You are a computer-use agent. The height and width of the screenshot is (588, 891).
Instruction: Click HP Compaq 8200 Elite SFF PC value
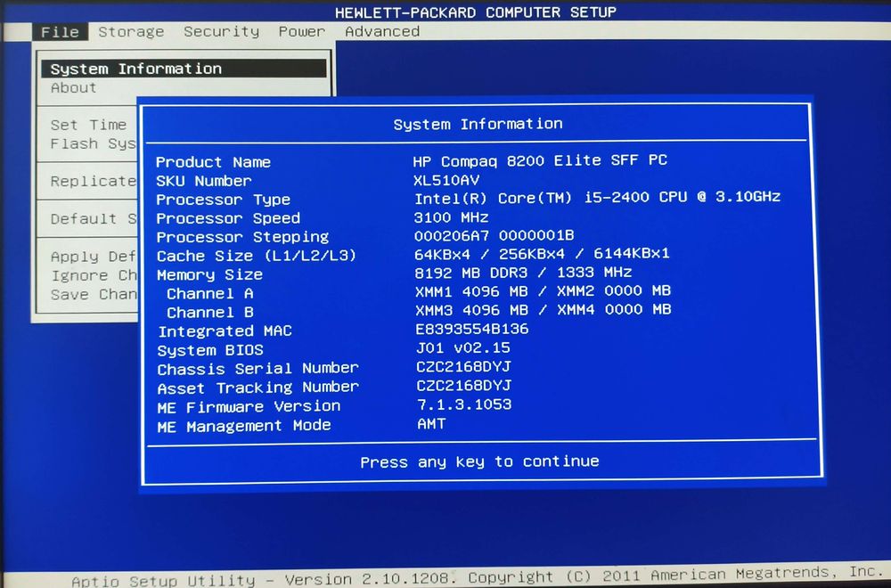[540, 161]
